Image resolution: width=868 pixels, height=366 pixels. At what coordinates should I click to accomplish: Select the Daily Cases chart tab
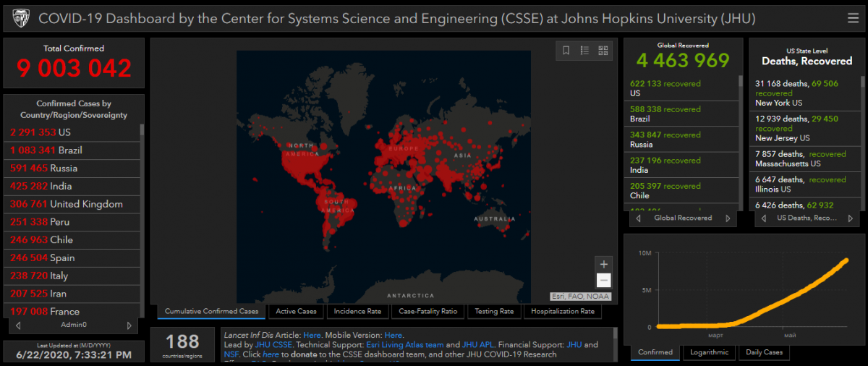point(764,352)
